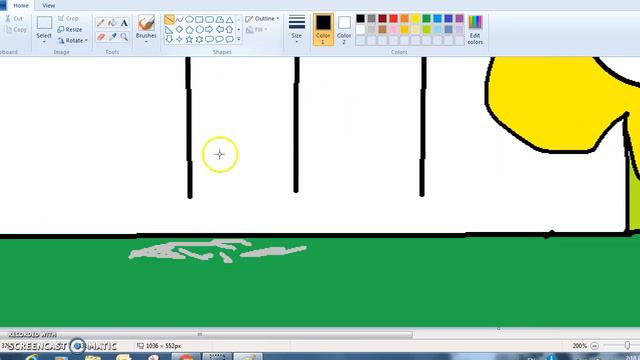Open Edit colors dialog
The image size is (640, 360).
pyautogui.click(x=475, y=29)
